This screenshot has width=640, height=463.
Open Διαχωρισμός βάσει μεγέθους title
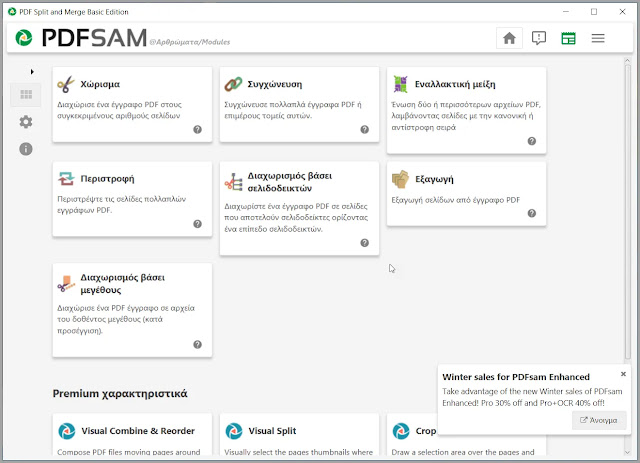click(122, 284)
